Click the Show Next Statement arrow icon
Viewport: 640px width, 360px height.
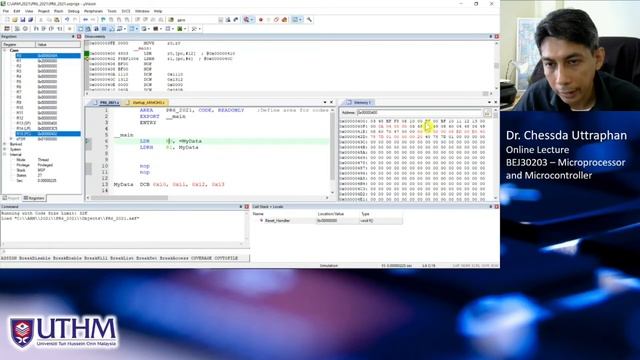click(69, 29)
